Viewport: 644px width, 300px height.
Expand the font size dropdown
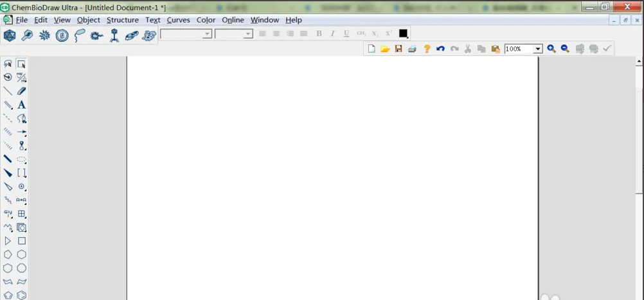[x=248, y=34]
